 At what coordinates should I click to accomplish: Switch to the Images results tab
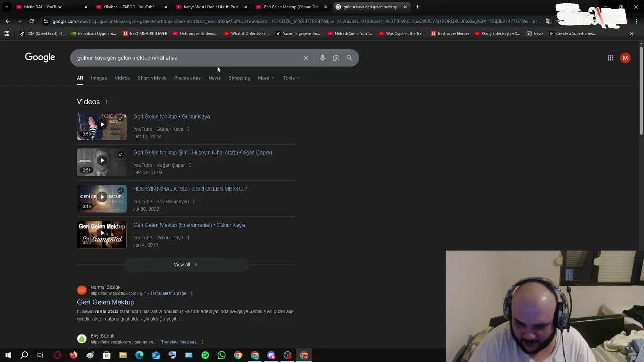(99, 78)
